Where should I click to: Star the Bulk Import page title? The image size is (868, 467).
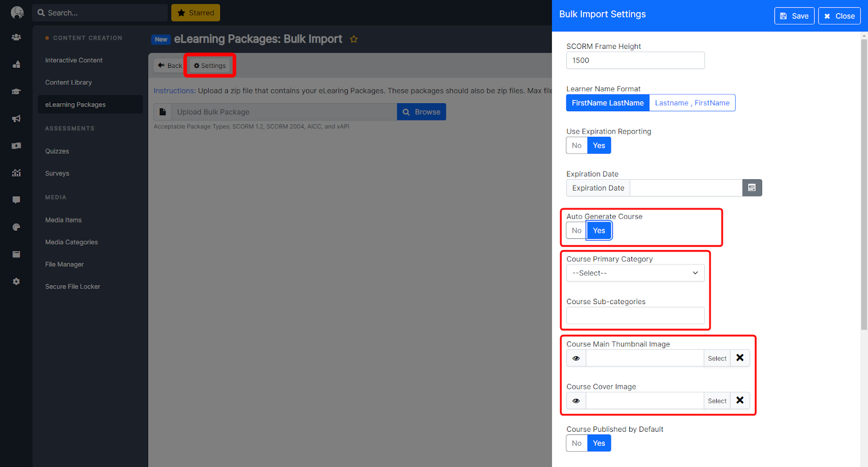354,39
